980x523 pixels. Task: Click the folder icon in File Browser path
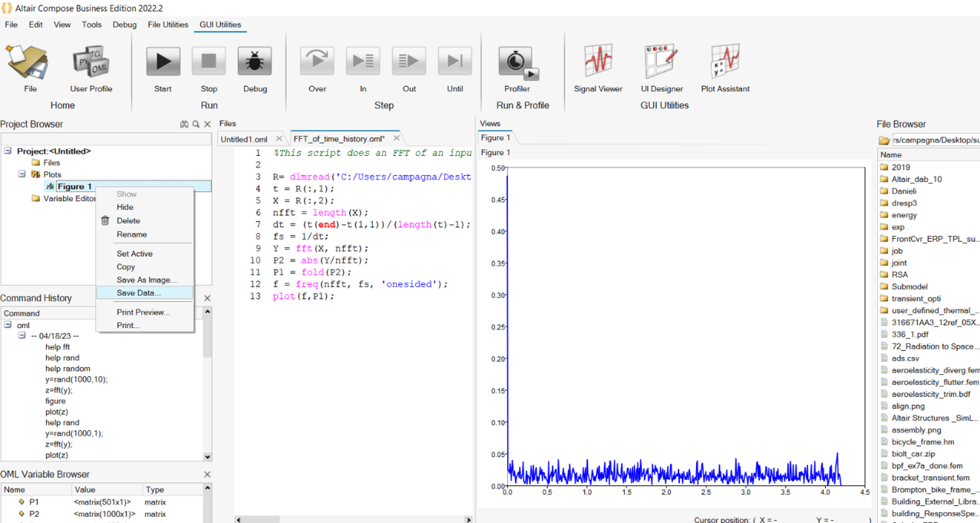click(x=885, y=140)
